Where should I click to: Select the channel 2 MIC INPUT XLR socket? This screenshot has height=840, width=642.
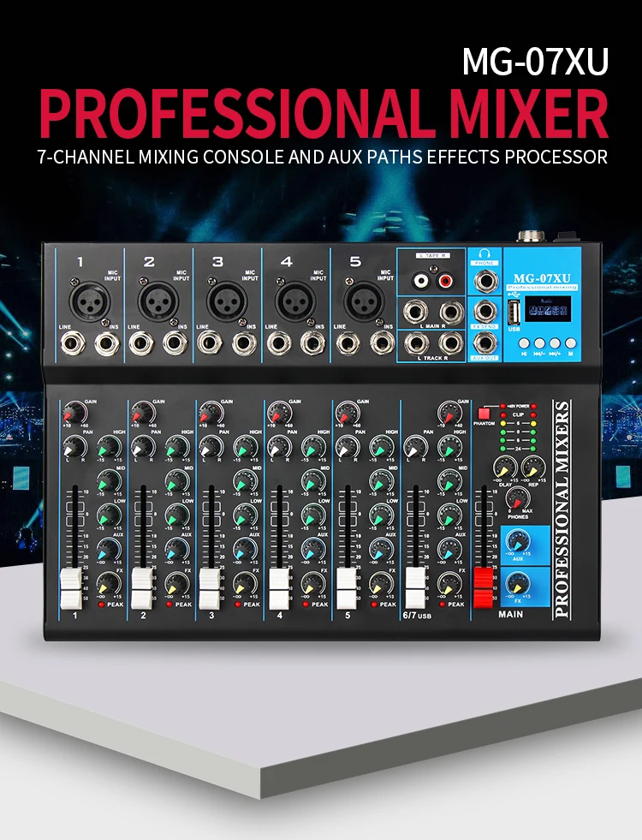tap(158, 302)
